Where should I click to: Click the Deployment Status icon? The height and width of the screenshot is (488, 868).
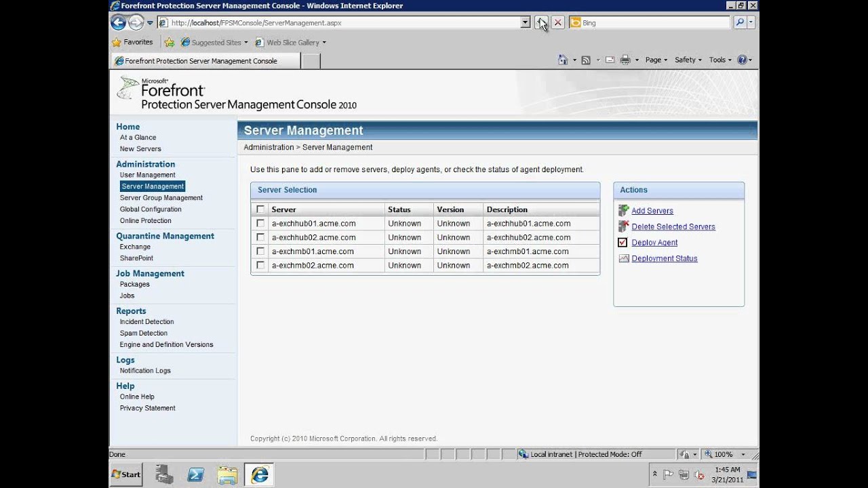coord(623,258)
